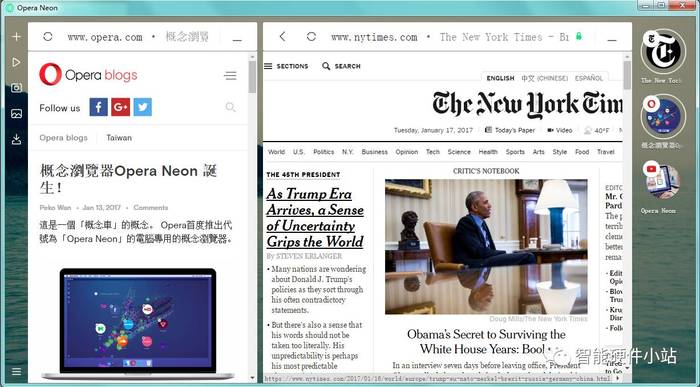Click the Facebook follow icon
Viewport: 700px width, 387px height.
coord(99,107)
